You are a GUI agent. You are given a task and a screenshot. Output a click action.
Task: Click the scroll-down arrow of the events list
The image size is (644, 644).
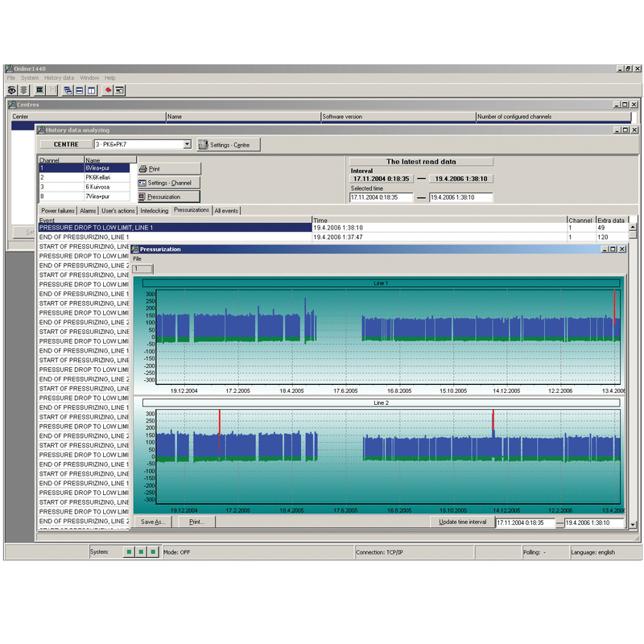(x=633, y=525)
